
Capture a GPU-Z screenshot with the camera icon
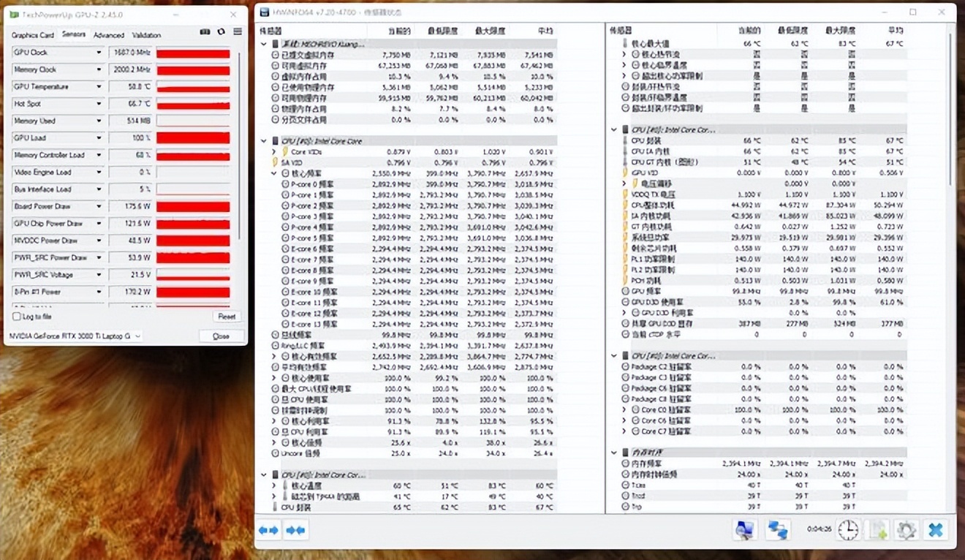205,32
